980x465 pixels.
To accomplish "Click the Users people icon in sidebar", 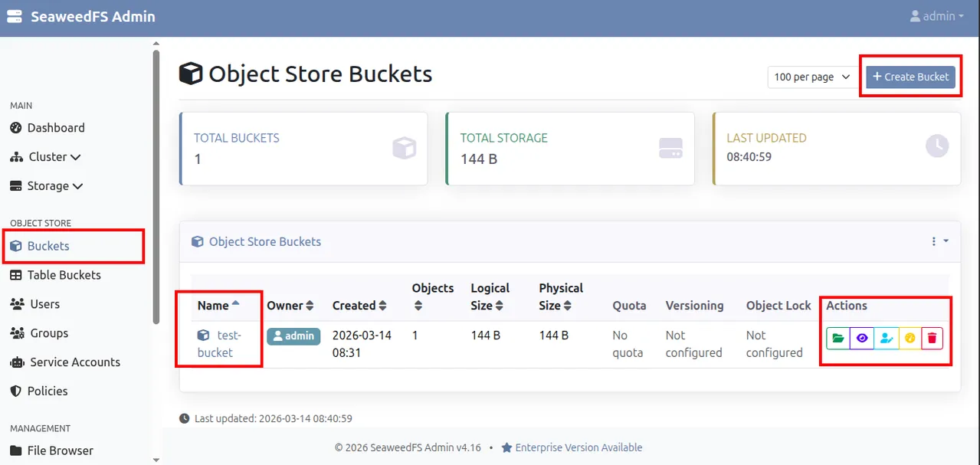I will pos(17,304).
